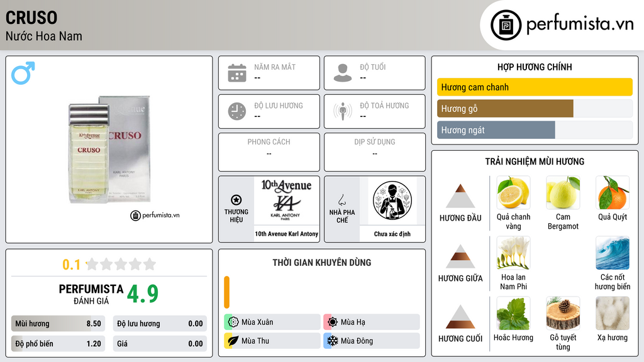The height and width of the screenshot is (362, 644).
Task: Click the CRUSO perfume bottle product photo
Action: pos(109,150)
